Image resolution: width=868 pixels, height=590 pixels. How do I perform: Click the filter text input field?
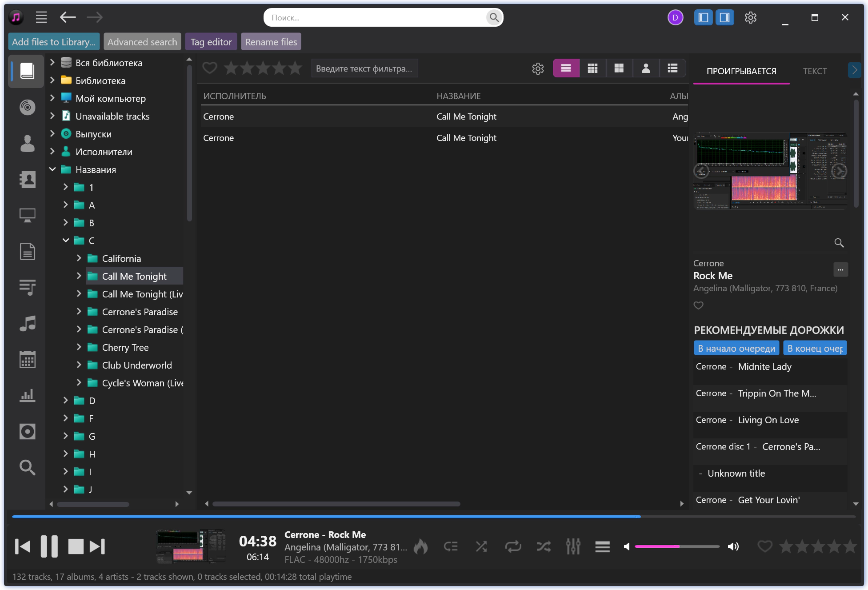tap(364, 68)
